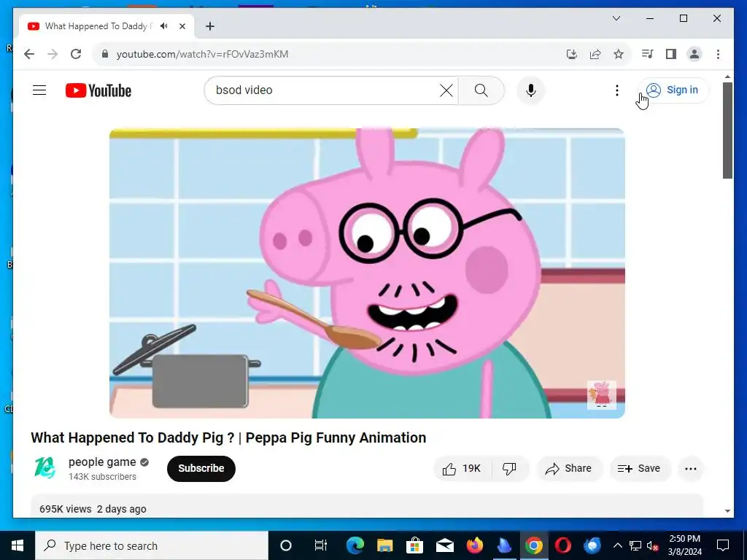
Task: Open clock showing 2:50 PM
Action: 684,545
